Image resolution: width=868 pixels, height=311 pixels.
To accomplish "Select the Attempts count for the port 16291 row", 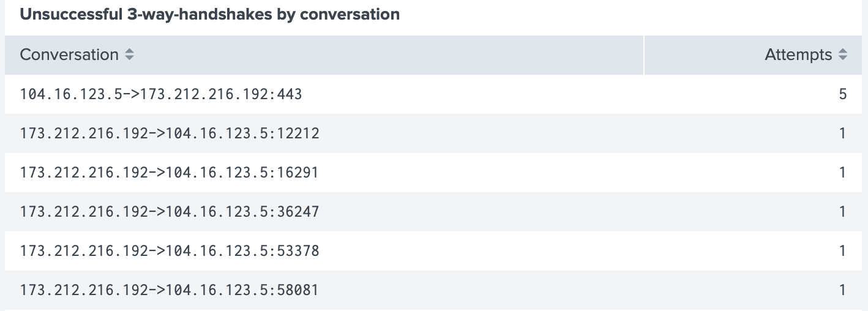I will (x=843, y=173).
